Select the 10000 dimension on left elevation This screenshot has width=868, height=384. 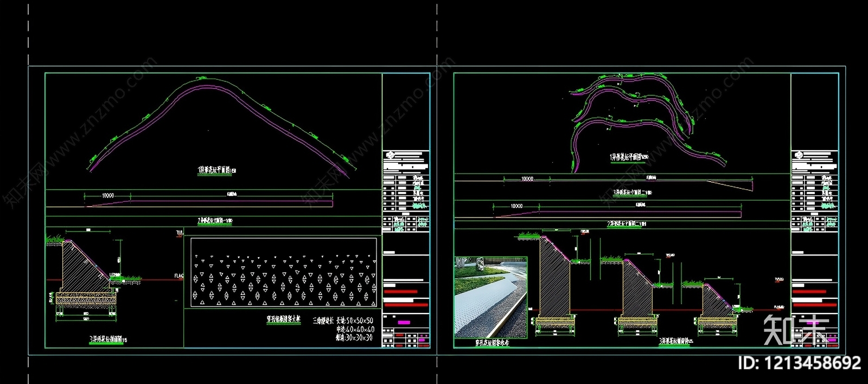108,195
